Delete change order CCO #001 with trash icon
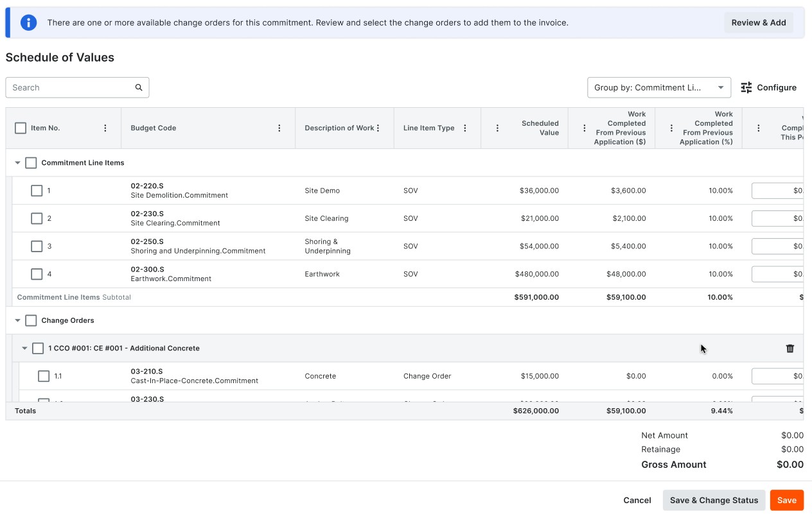Image resolution: width=812 pixels, height=516 pixels. [x=790, y=348]
